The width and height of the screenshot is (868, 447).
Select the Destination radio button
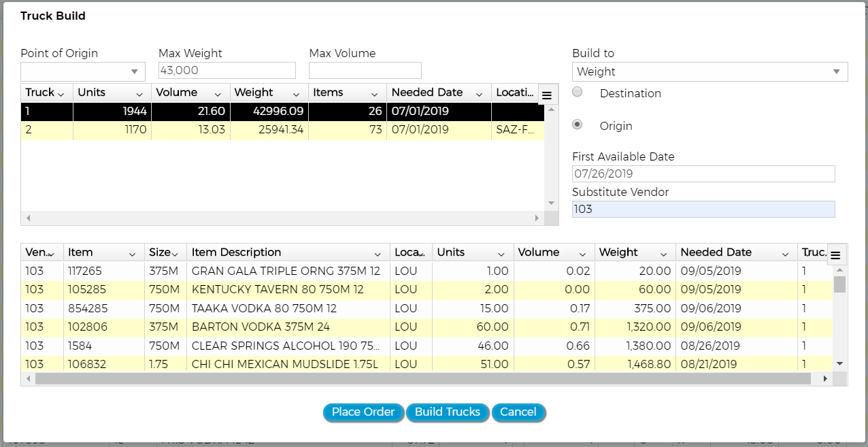[578, 93]
